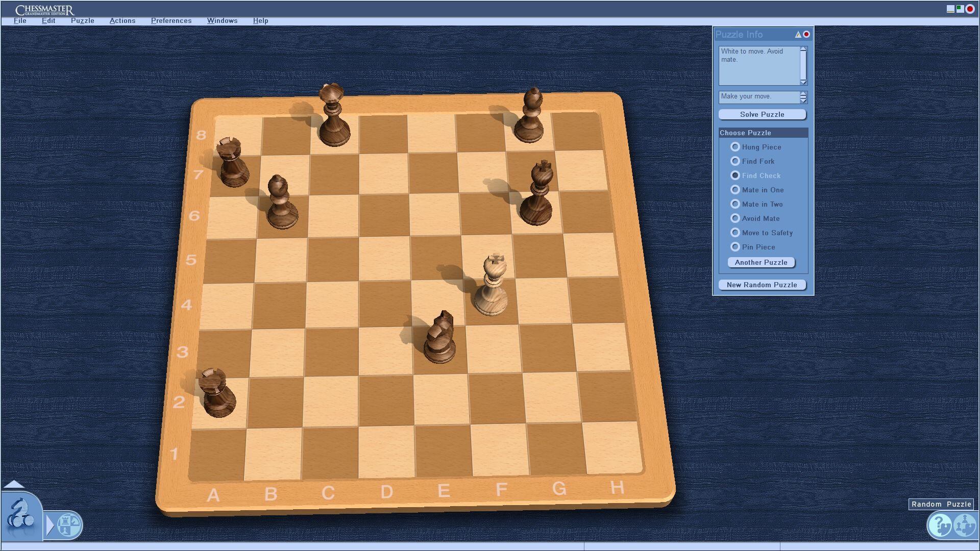Click the Another Puzzle button
Viewport: 980px width, 551px height.
click(762, 262)
